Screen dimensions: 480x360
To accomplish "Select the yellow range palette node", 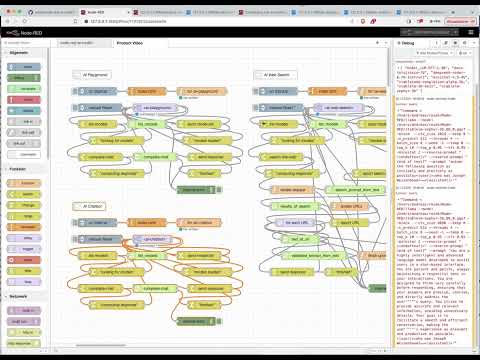I will point(24,216).
